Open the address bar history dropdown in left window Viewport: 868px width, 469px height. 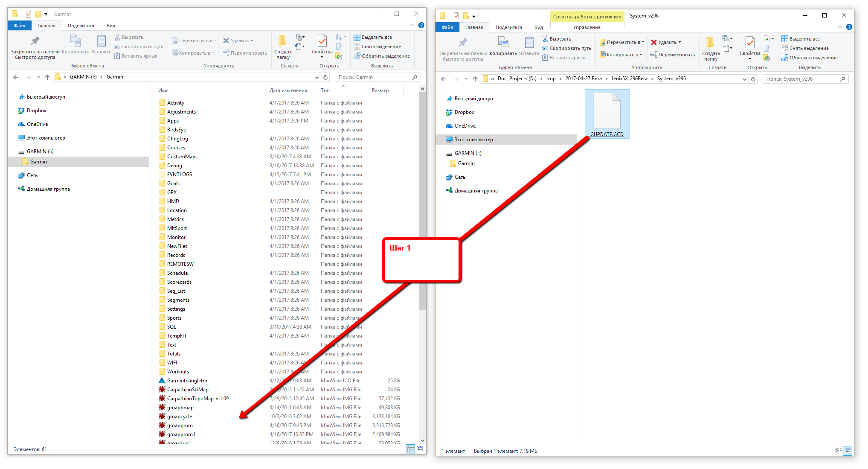coord(316,77)
